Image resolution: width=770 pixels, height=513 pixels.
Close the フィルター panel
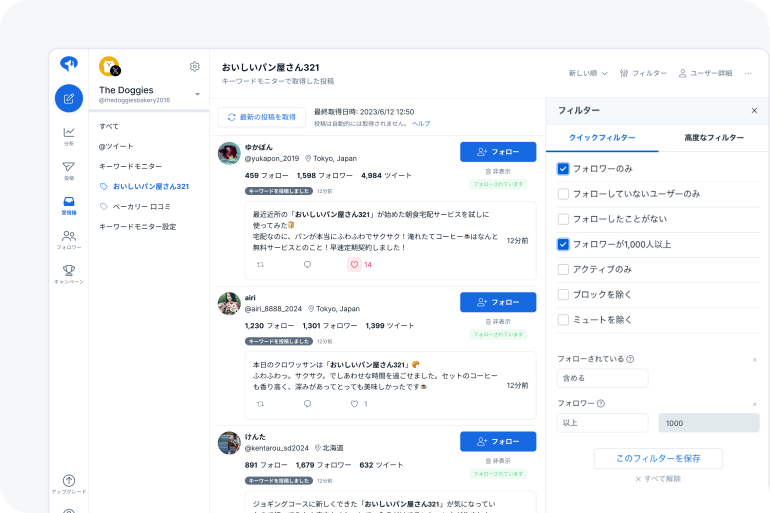[754, 110]
